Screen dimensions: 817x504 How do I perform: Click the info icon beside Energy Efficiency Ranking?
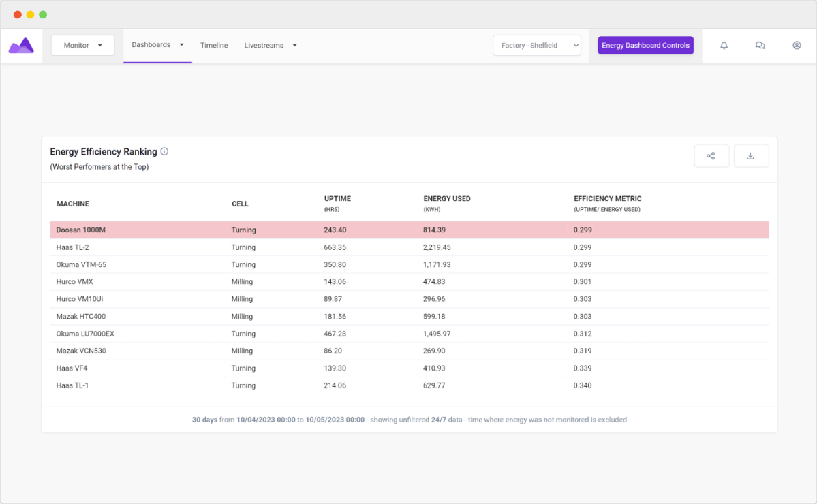[164, 151]
